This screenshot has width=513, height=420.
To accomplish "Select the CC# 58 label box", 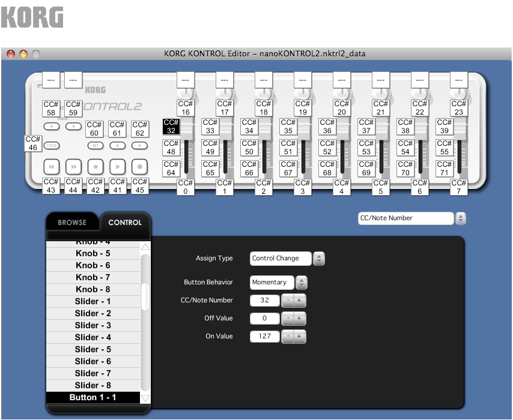I will point(51,109).
